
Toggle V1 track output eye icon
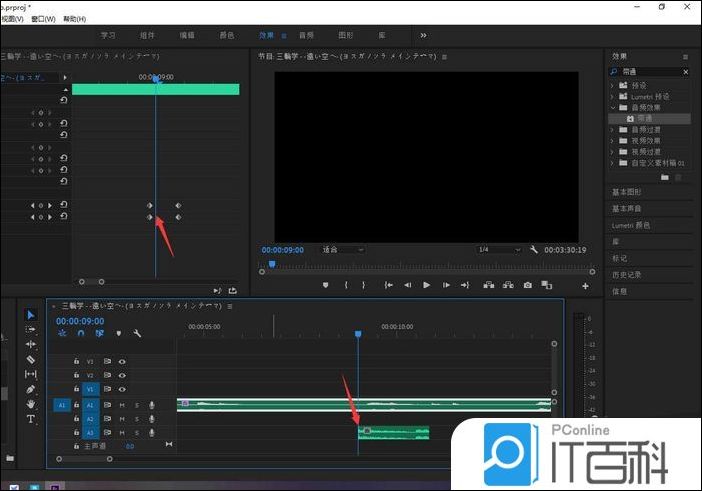click(x=122, y=389)
